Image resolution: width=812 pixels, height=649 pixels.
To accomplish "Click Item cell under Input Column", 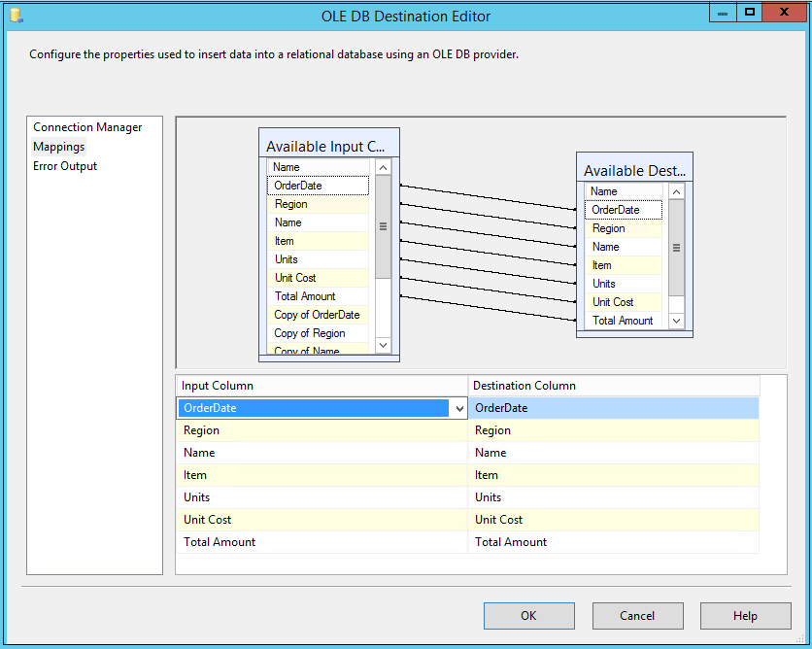I will [322, 475].
